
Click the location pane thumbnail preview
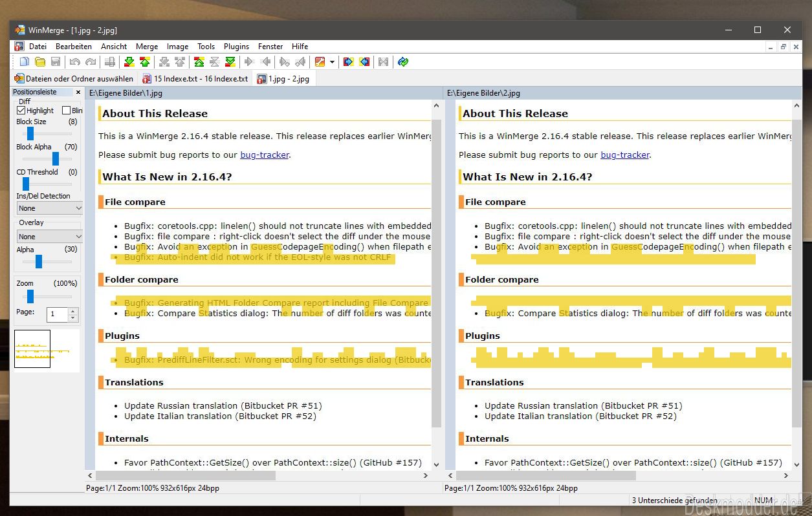tap(47, 350)
